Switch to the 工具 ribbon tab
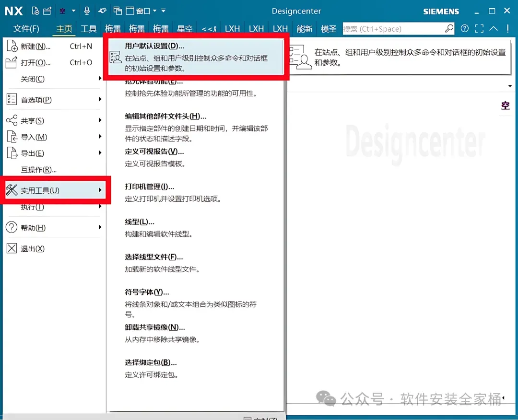Screen dimensions: 518x420 (88, 29)
